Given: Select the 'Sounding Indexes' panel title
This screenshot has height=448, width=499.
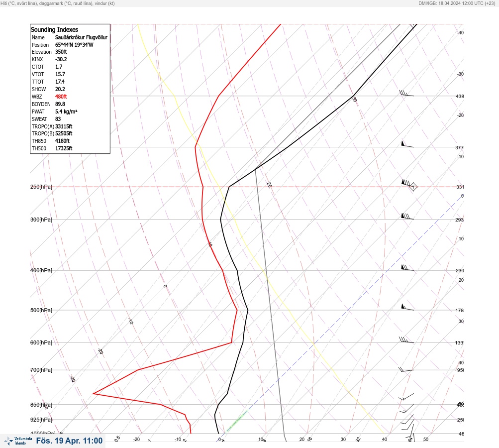Looking at the screenshot, I should tap(54, 29).
